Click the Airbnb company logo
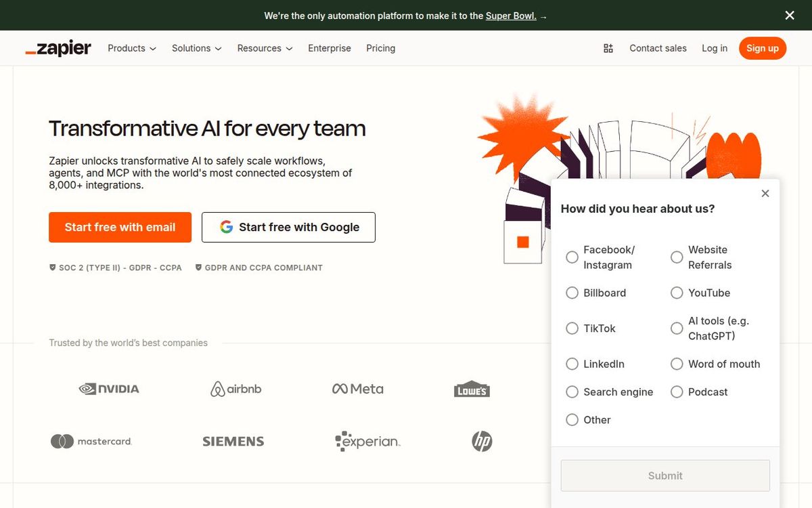This screenshot has height=508, width=812. point(235,389)
